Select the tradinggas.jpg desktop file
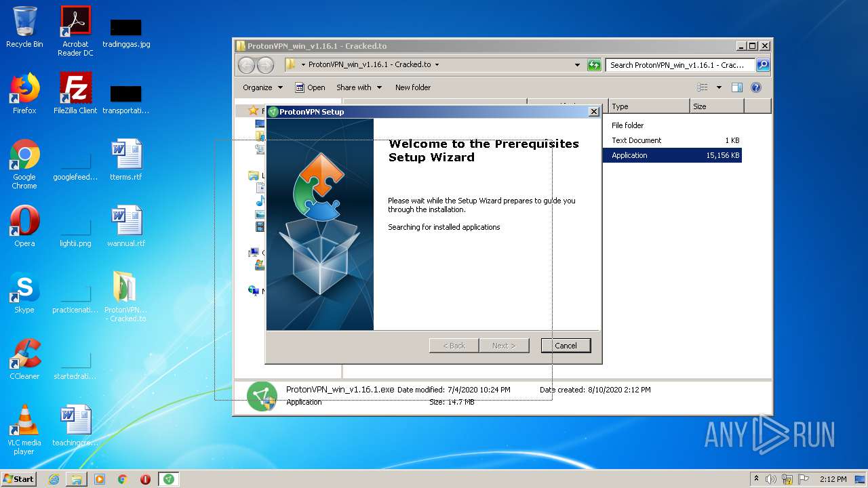This screenshot has width=868, height=488. (126, 33)
